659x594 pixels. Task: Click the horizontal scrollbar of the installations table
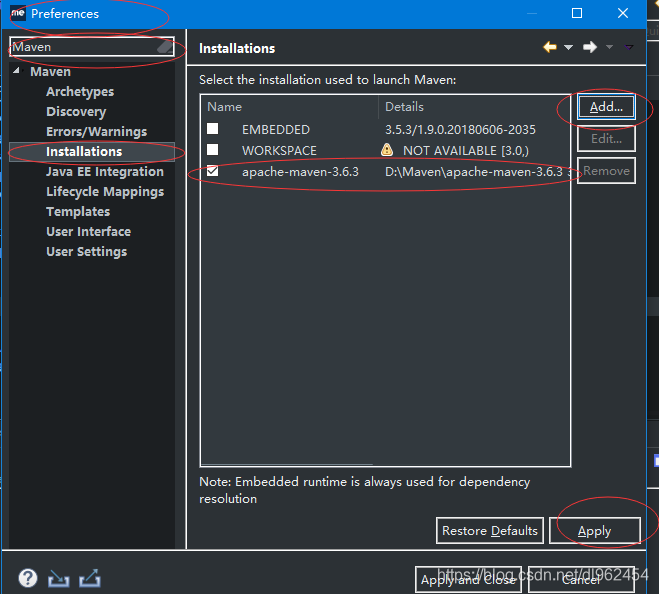(287, 464)
